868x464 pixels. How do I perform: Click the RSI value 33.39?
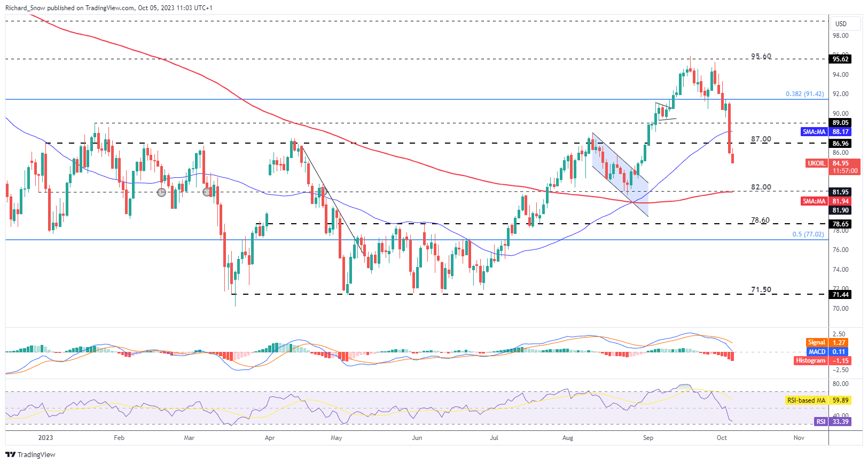841,422
